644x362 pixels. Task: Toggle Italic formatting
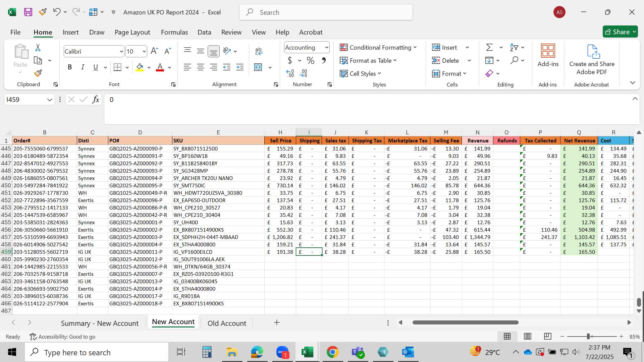(83, 67)
